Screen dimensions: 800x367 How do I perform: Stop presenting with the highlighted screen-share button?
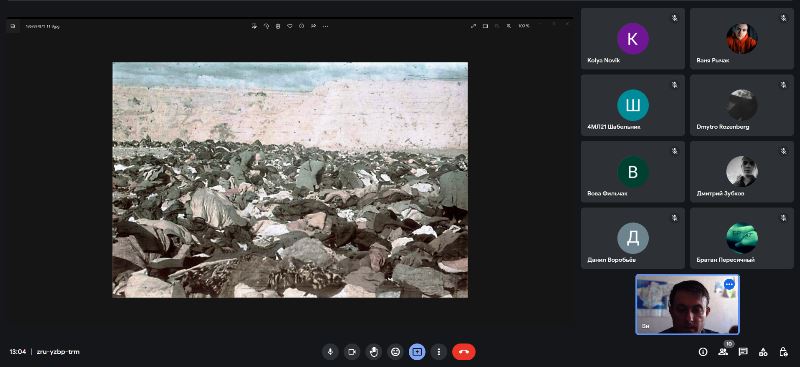coord(417,352)
